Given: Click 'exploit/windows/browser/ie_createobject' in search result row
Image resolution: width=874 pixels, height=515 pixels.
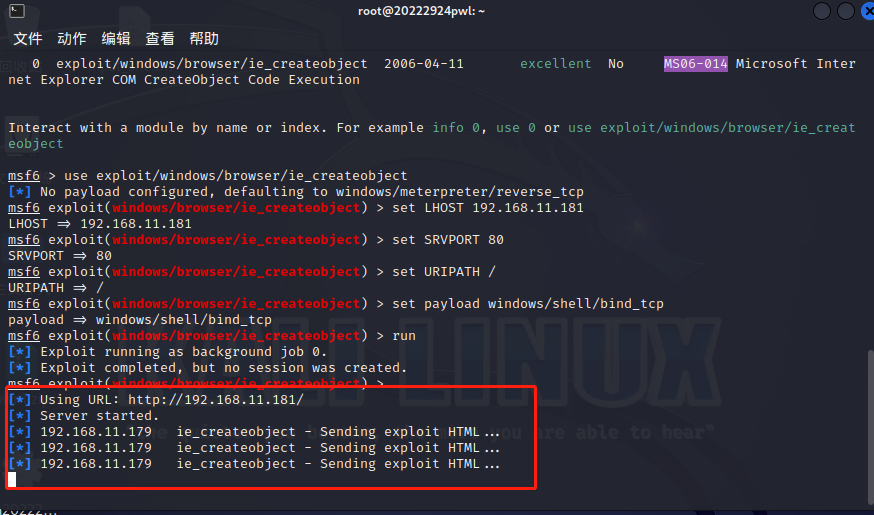Looking at the screenshot, I should click(212, 64).
